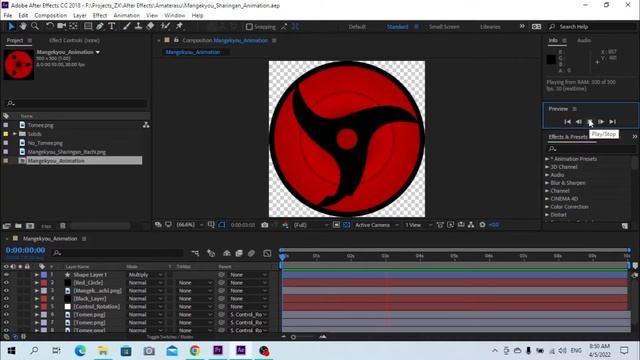Go to last frame in Preview
This screenshot has width=640, height=360.
612,122
